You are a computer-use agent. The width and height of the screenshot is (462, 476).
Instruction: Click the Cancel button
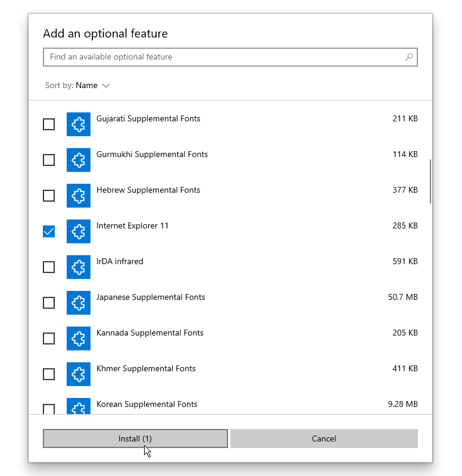point(324,439)
